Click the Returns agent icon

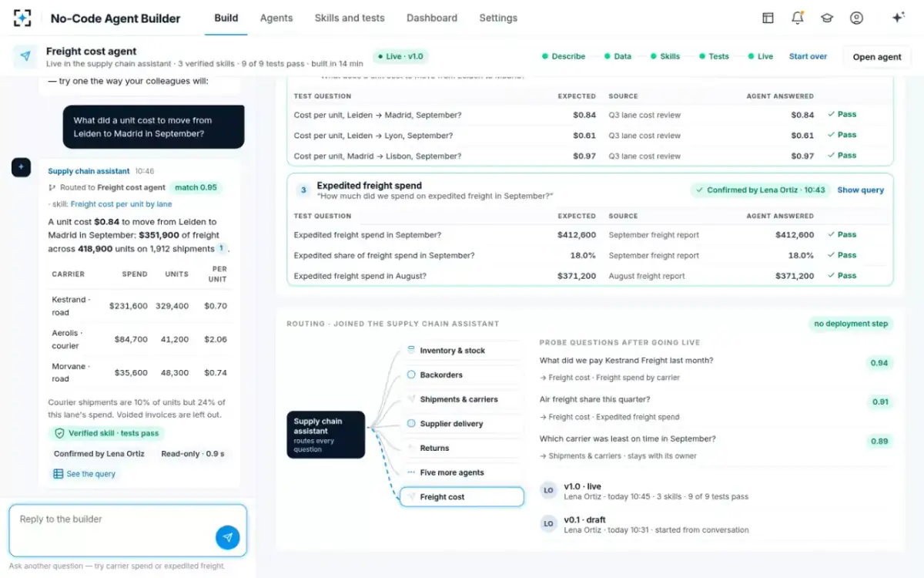412,448
